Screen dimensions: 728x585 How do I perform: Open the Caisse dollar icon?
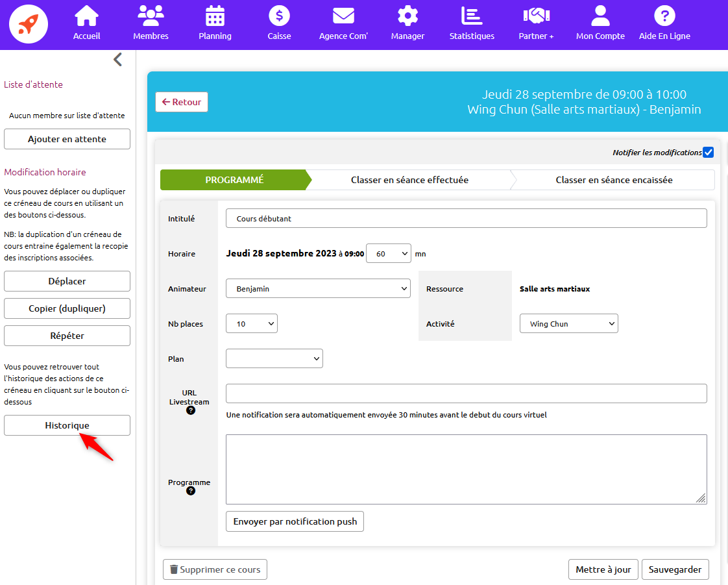click(x=279, y=16)
